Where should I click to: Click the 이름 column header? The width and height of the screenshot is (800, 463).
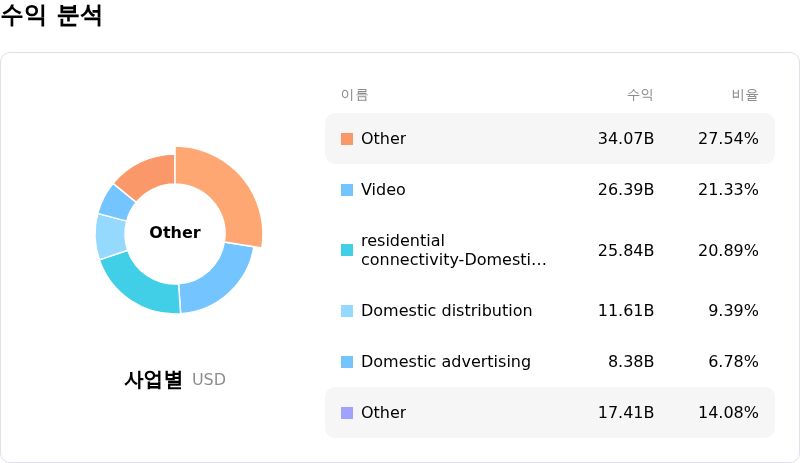point(355,94)
